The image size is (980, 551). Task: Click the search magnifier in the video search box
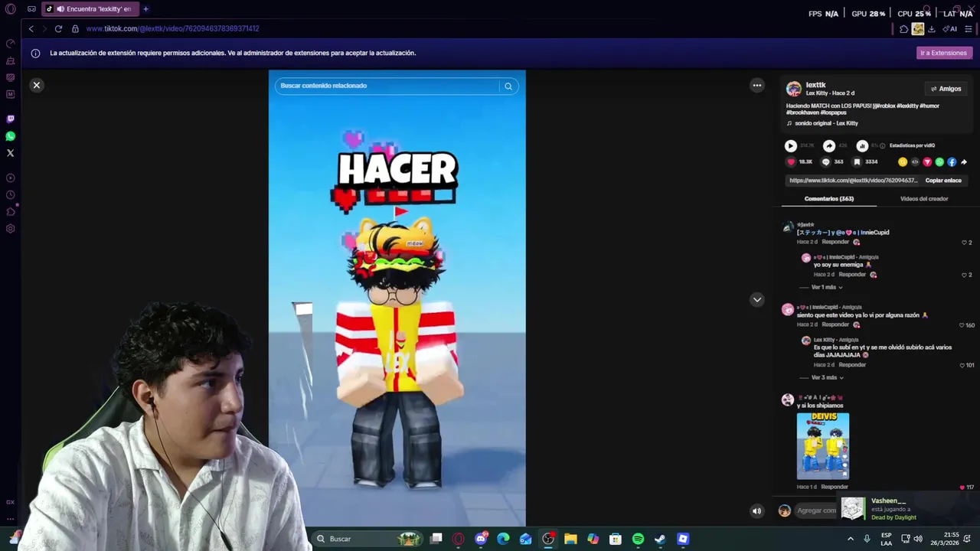point(508,86)
